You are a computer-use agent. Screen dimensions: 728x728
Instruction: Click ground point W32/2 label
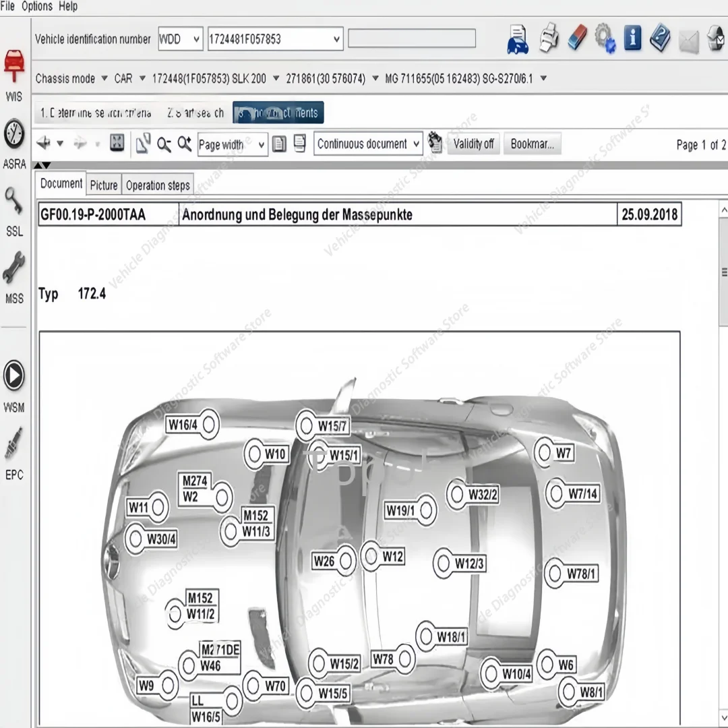pos(483,495)
